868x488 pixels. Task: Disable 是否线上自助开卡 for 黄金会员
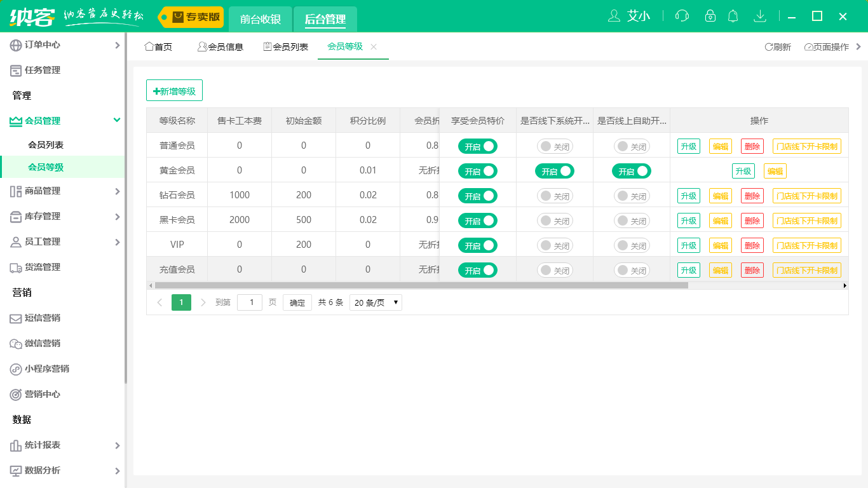[x=632, y=171]
